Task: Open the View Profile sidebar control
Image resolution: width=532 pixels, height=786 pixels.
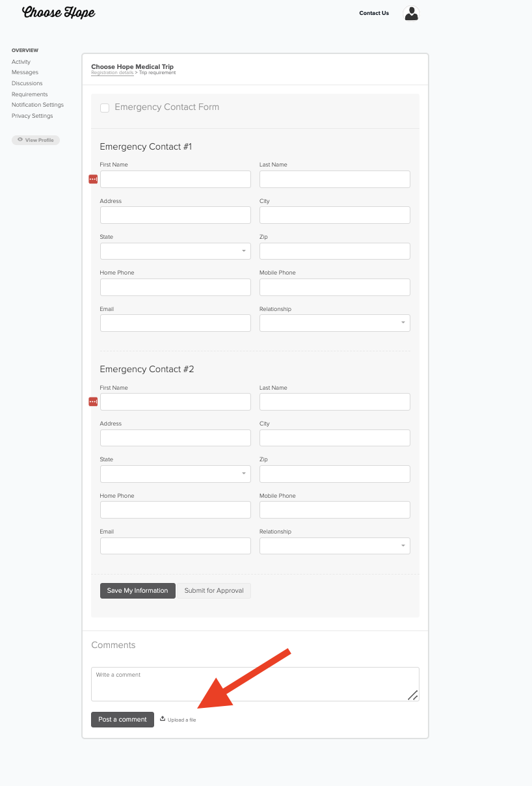Action: 35,139
